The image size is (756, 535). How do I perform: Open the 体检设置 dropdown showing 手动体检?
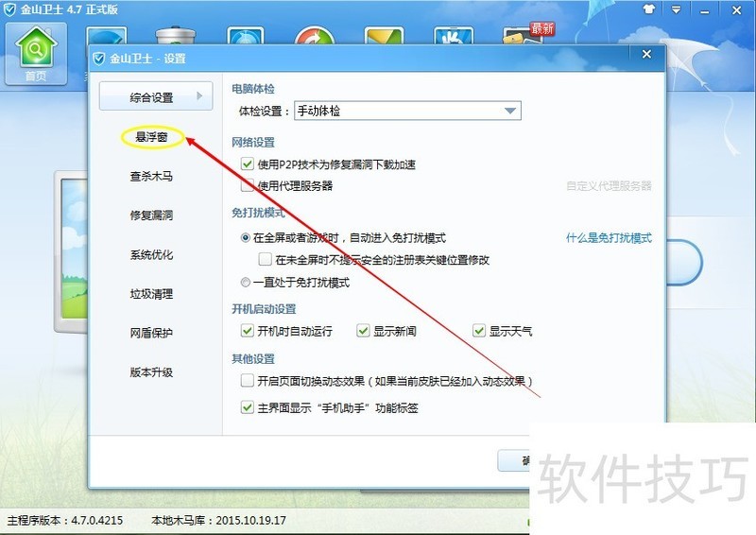tap(407, 111)
